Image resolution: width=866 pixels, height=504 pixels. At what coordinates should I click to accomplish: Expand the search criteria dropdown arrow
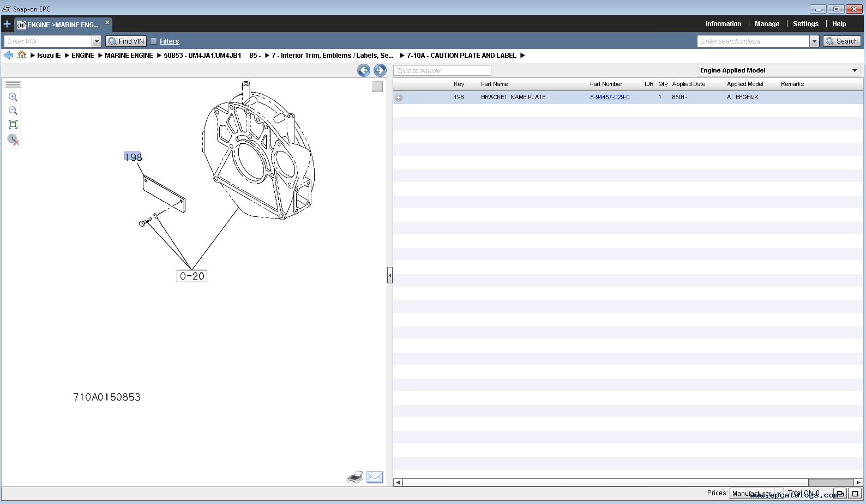(814, 41)
